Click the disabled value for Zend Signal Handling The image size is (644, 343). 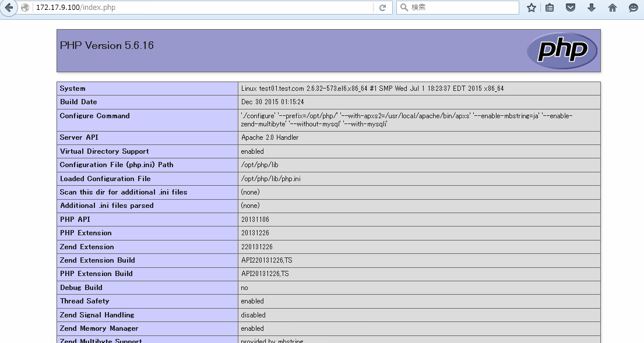point(253,314)
